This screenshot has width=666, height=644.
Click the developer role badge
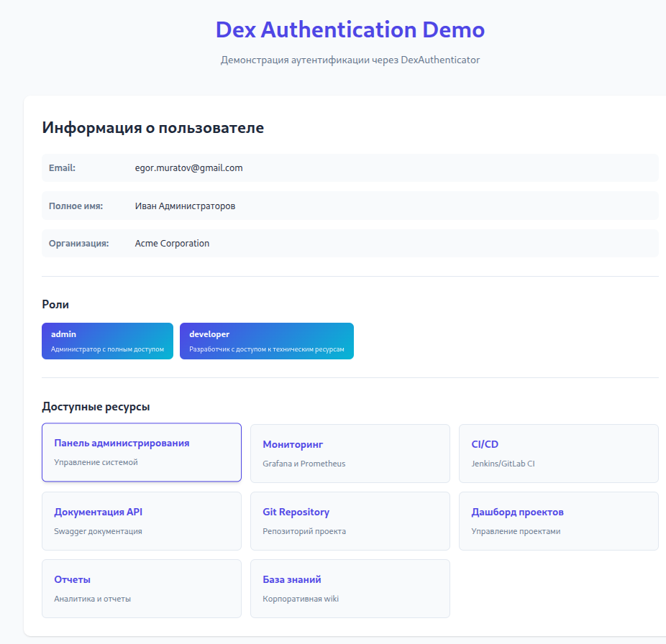266,341
